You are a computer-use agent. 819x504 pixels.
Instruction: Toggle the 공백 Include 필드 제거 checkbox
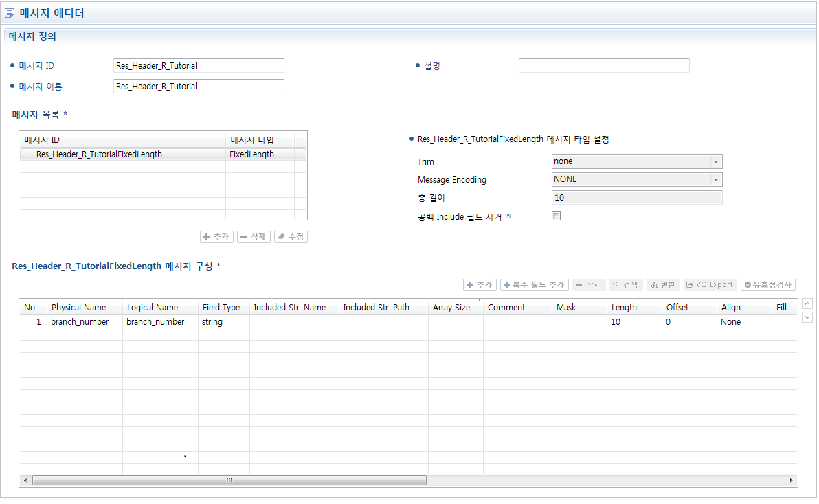pyautogui.click(x=555, y=216)
